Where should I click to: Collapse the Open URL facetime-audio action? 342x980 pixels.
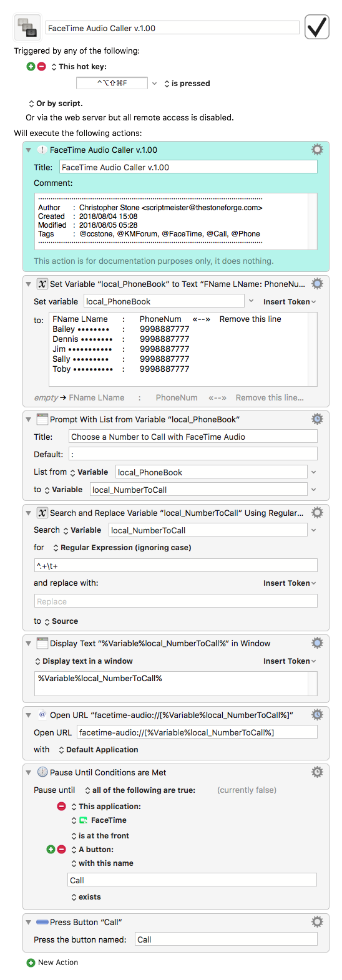(x=28, y=715)
